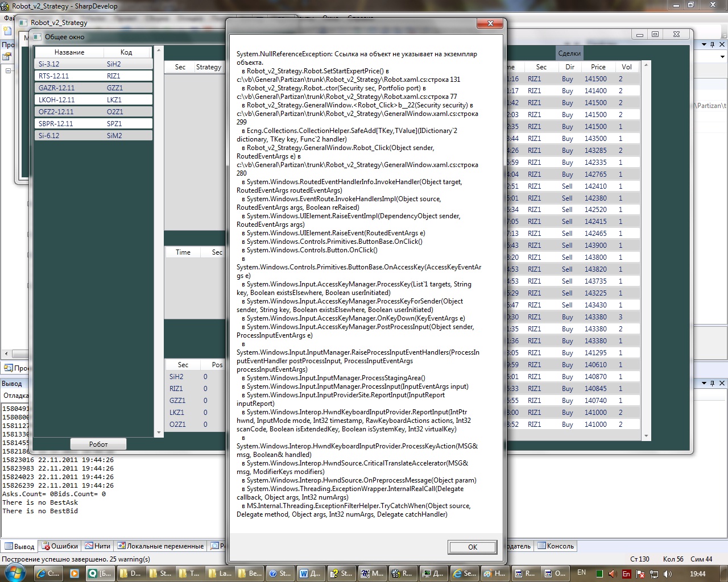Open the Se... Internet Explorer taskbar item

464,573
